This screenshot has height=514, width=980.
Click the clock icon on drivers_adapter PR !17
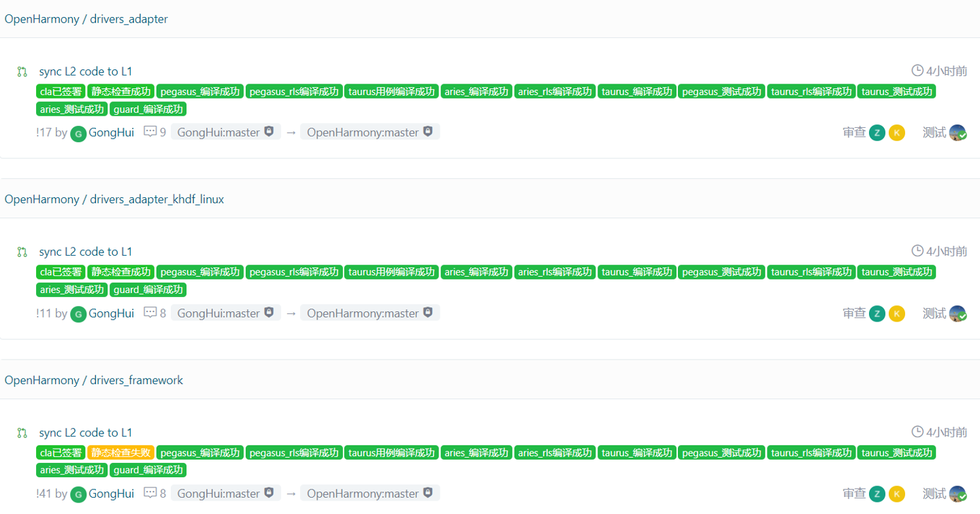[x=917, y=71]
